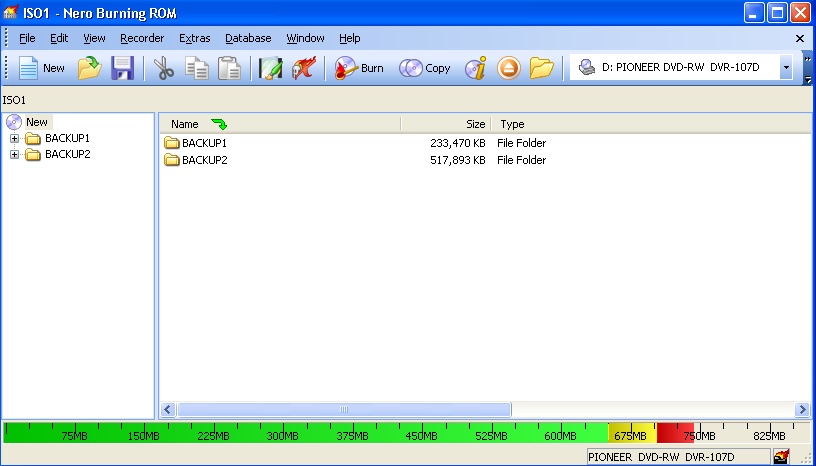Paste using clipboard icon
The height and width of the screenshot is (466, 816).
[229, 68]
